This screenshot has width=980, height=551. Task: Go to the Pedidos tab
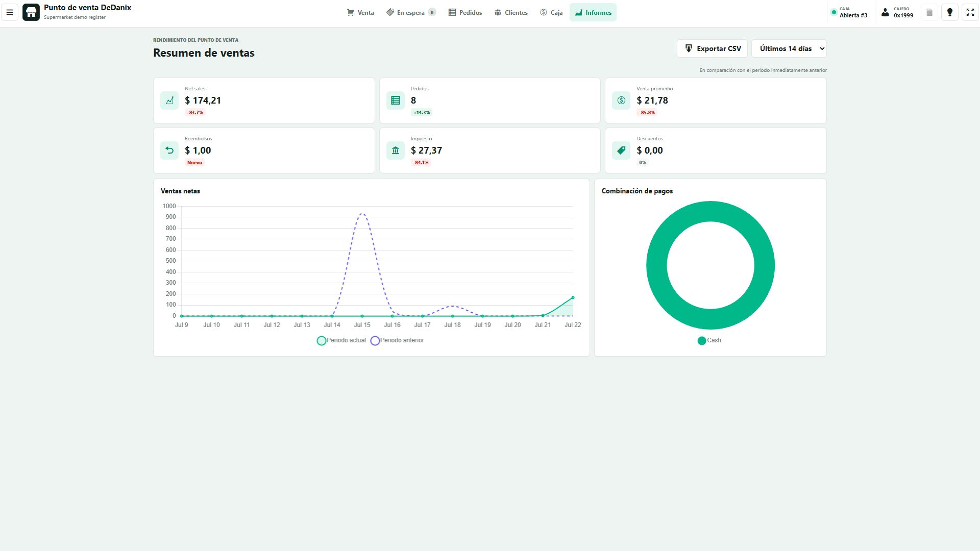click(465, 12)
